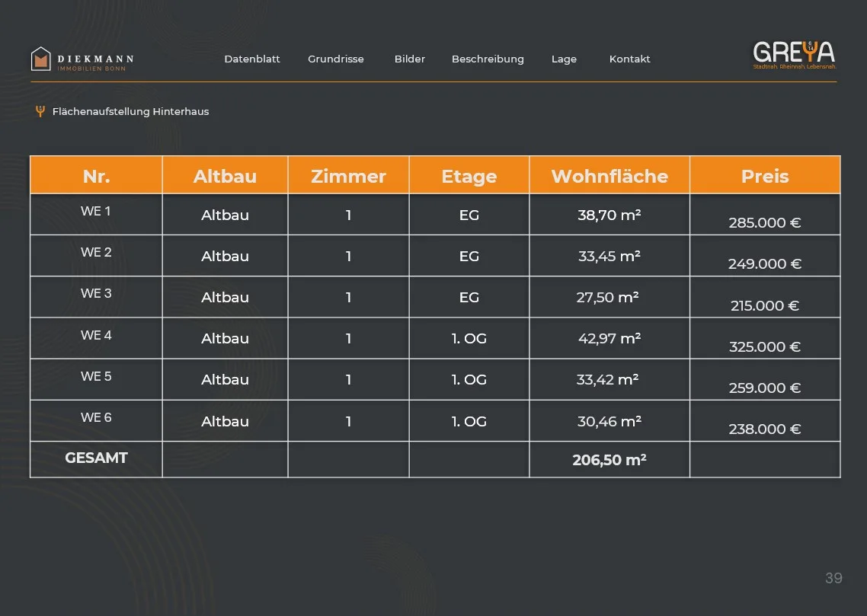Click the Preis column header

[x=765, y=176]
